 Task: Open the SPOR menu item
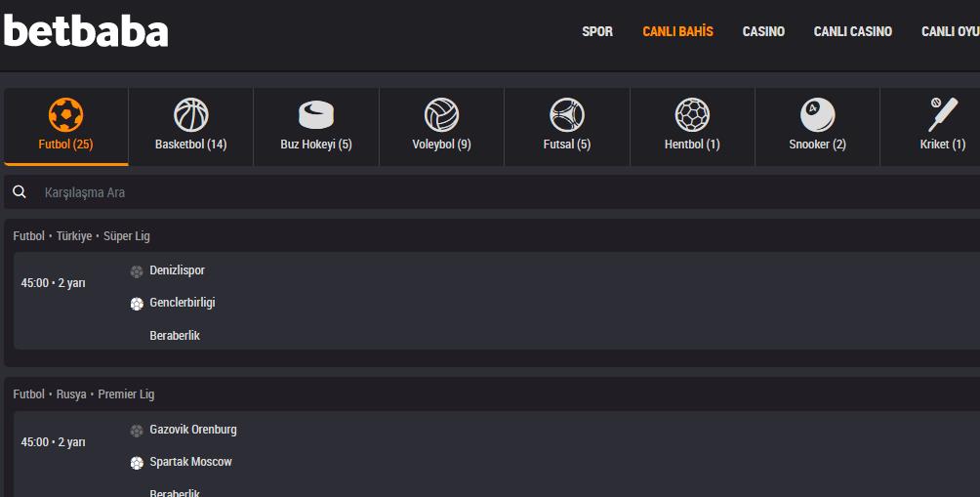(x=597, y=31)
